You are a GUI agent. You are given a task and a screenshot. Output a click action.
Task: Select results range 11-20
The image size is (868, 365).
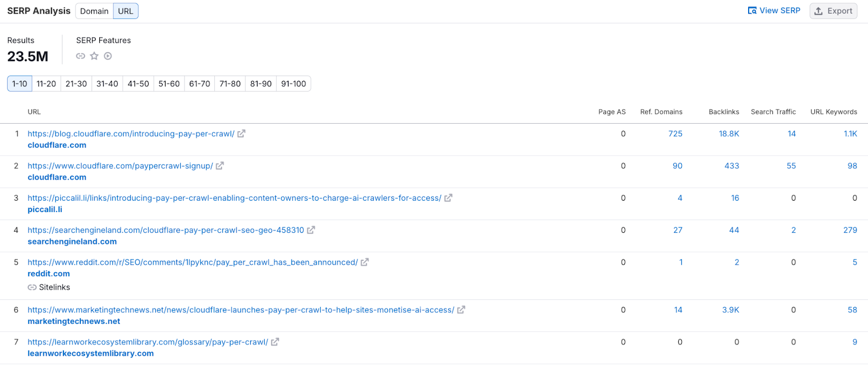(x=46, y=84)
